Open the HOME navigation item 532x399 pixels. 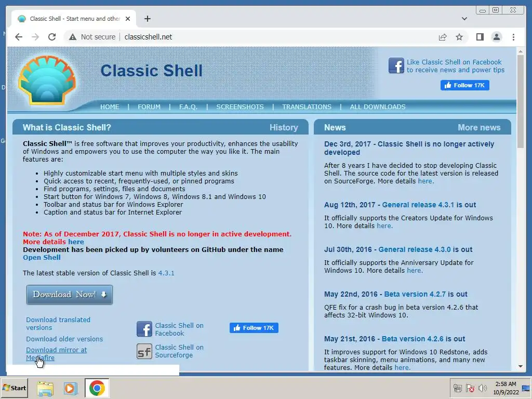(x=110, y=107)
